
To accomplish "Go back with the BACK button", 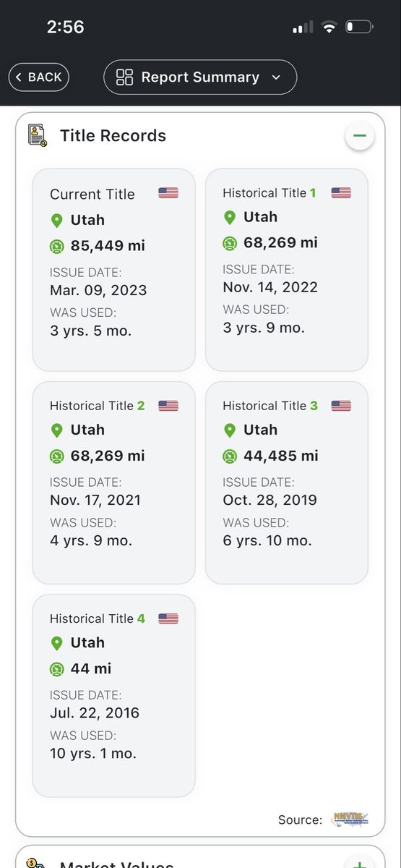I will point(39,77).
